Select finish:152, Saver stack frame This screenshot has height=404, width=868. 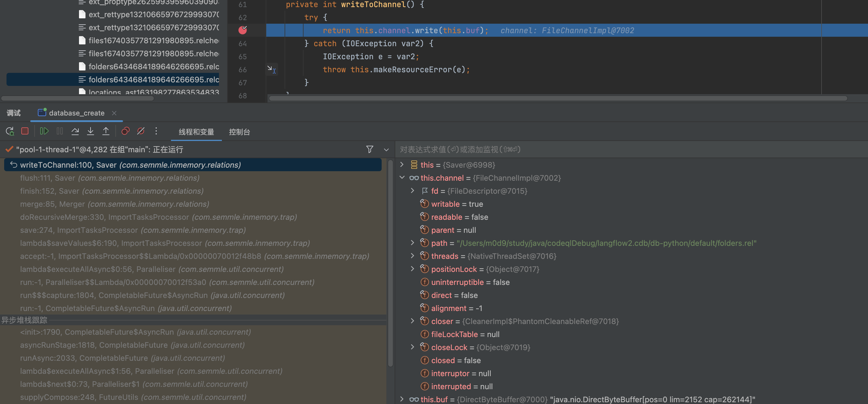193,191
